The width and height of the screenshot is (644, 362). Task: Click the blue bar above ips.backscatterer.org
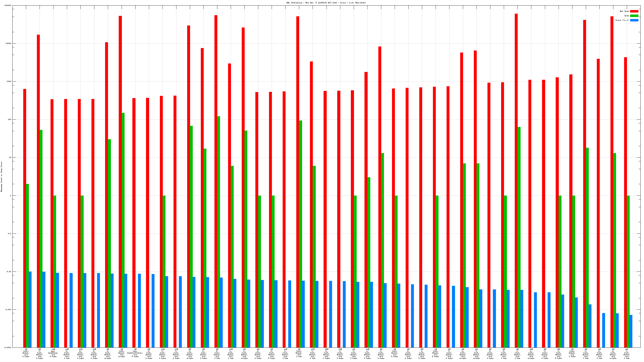click(x=139, y=310)
